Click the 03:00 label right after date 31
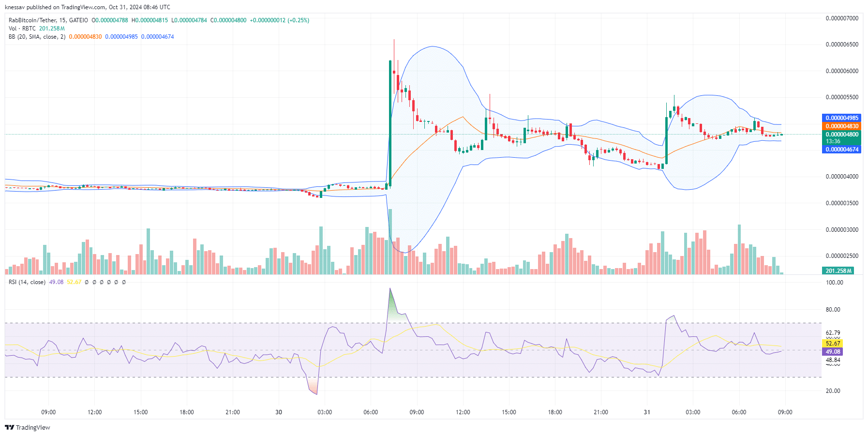Screen dimensions: 868x436 tap(693, 412)
